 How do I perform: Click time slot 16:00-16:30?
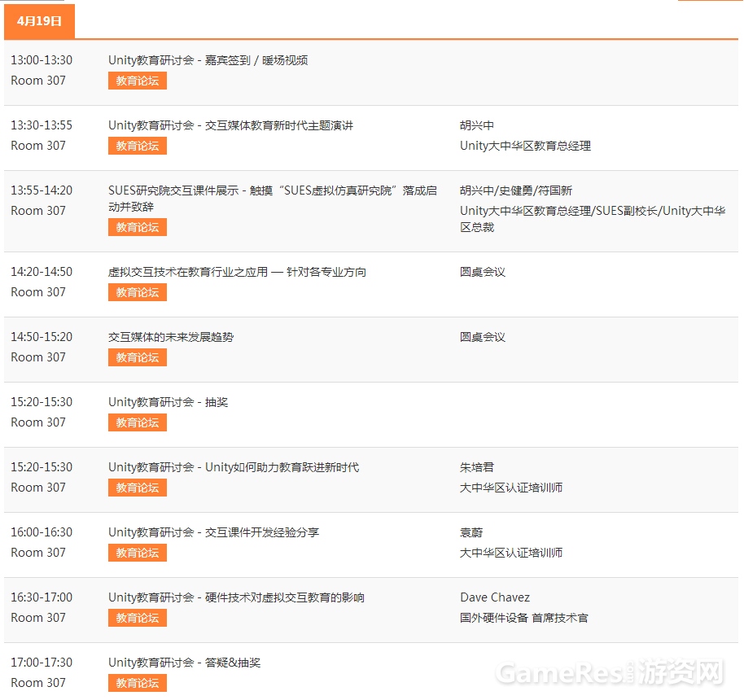tap(42, 532)
